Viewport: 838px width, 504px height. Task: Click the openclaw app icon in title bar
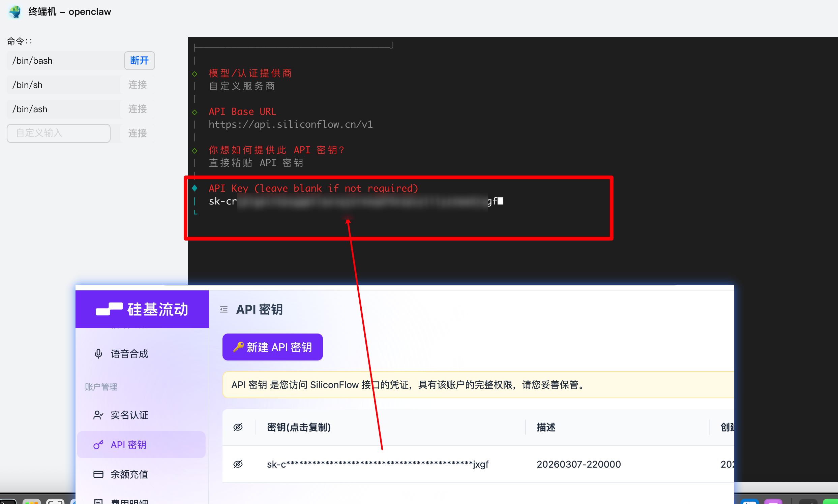(x=15, y=11)
